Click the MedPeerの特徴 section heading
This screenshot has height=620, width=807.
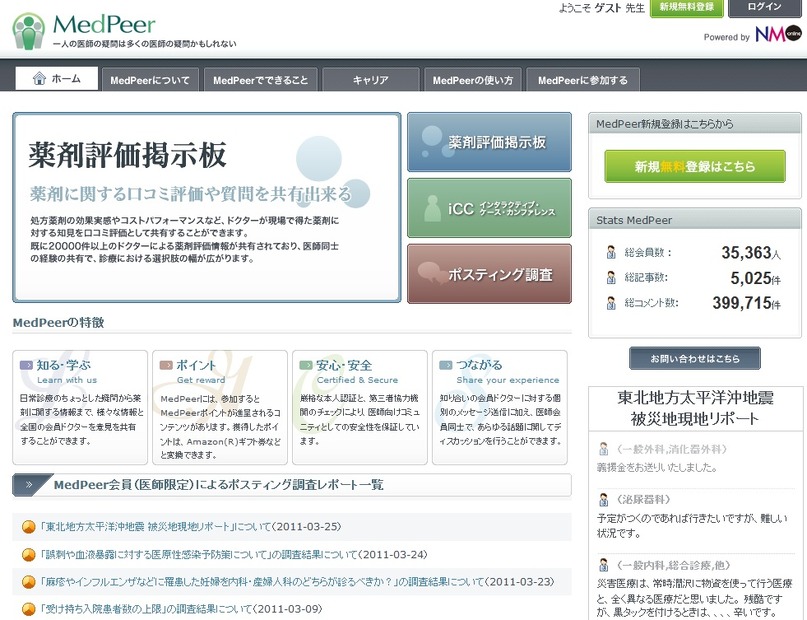coord(58,323)
